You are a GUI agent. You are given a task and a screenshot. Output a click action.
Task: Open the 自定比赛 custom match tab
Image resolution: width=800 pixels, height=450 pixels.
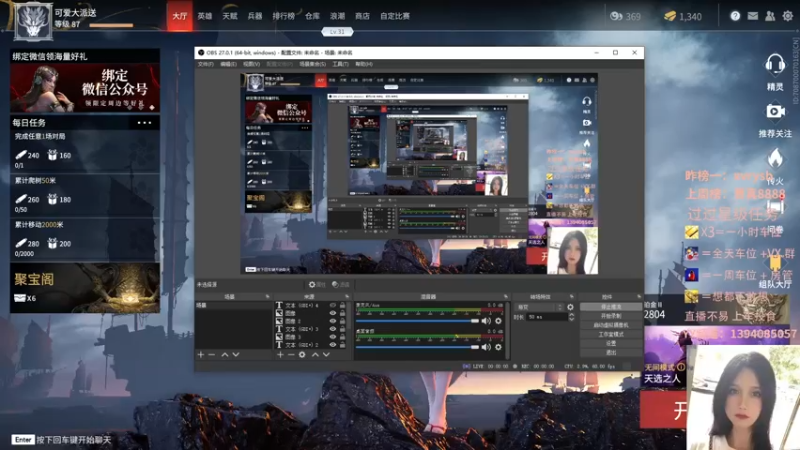(x=395, y=16)
